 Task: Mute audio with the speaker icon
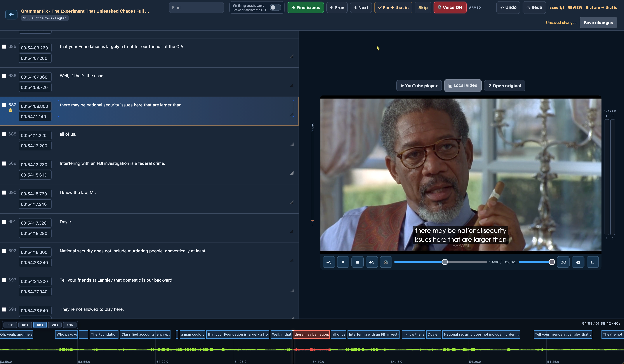click(386, 262)
